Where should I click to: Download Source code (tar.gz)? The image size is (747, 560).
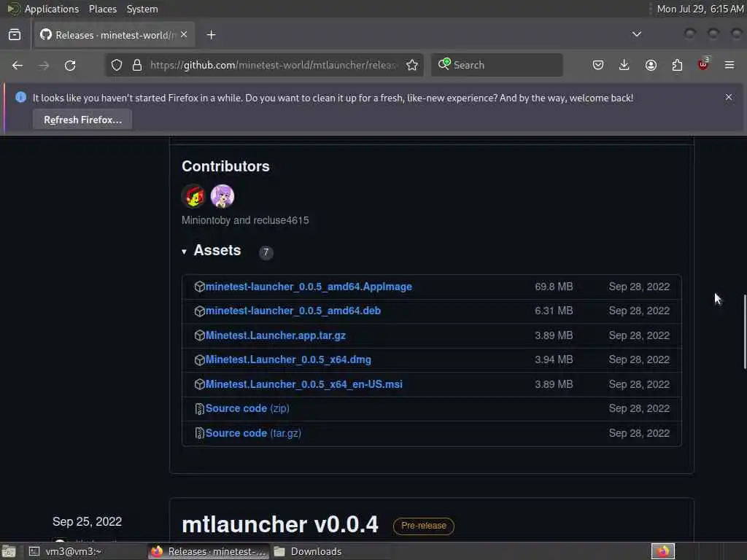(253, 433)
